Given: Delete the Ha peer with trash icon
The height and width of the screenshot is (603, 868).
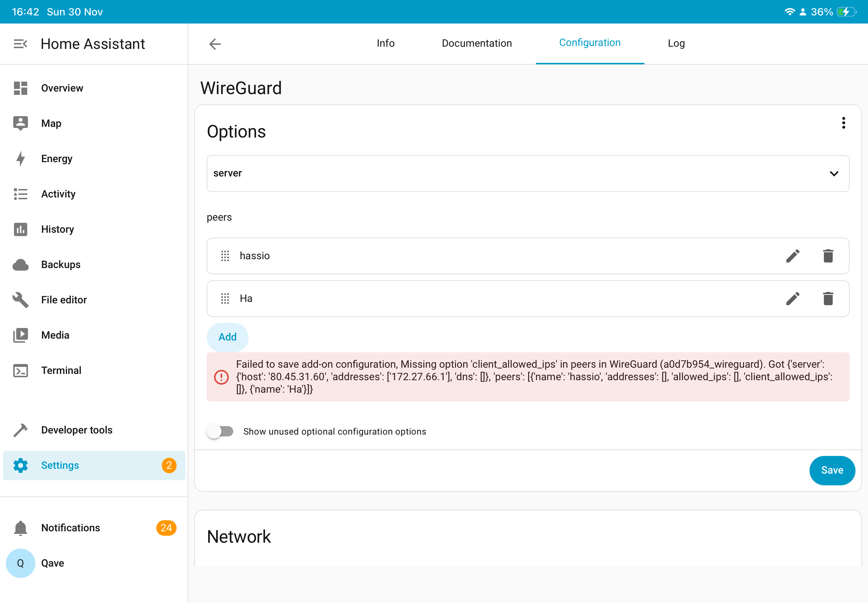Looking at the screenshot, I should pos(828,299).
